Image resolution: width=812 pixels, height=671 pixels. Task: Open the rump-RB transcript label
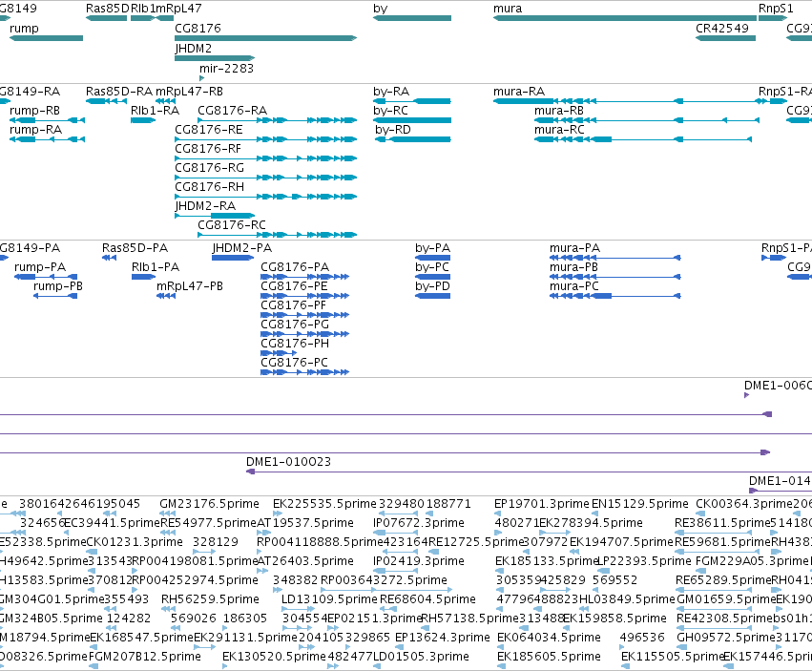34,111
